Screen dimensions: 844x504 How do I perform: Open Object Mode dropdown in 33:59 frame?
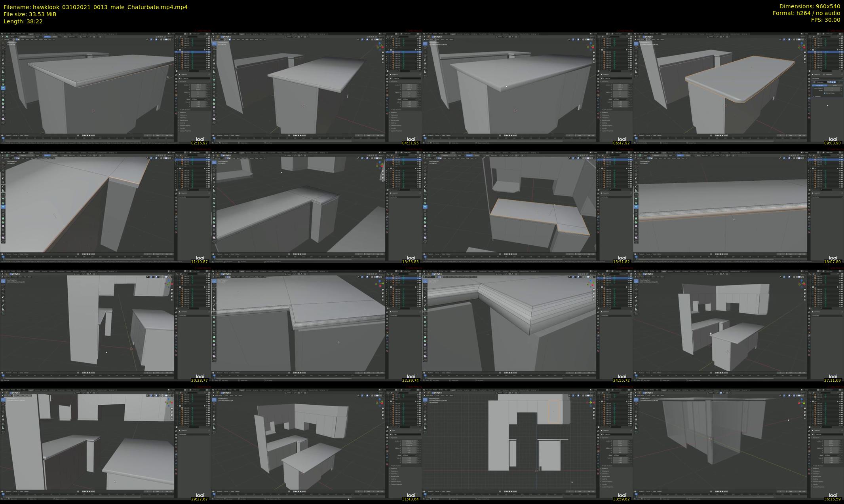tap(429, 396)
